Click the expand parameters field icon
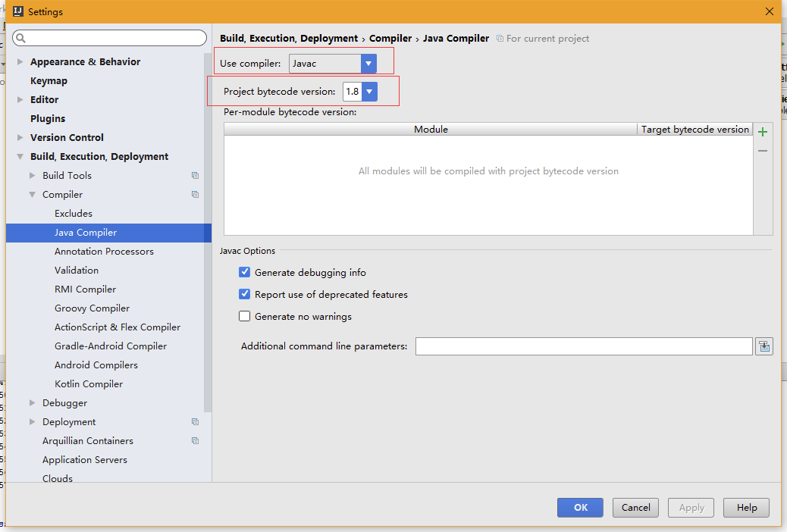The width and height of the screenshot is (787, 532). coord(764,346)
